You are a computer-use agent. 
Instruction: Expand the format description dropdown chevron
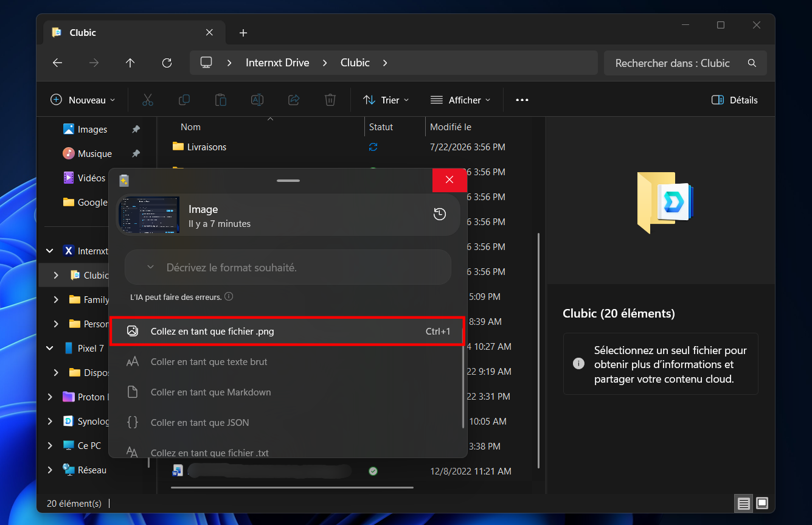(x=151, y=267)
